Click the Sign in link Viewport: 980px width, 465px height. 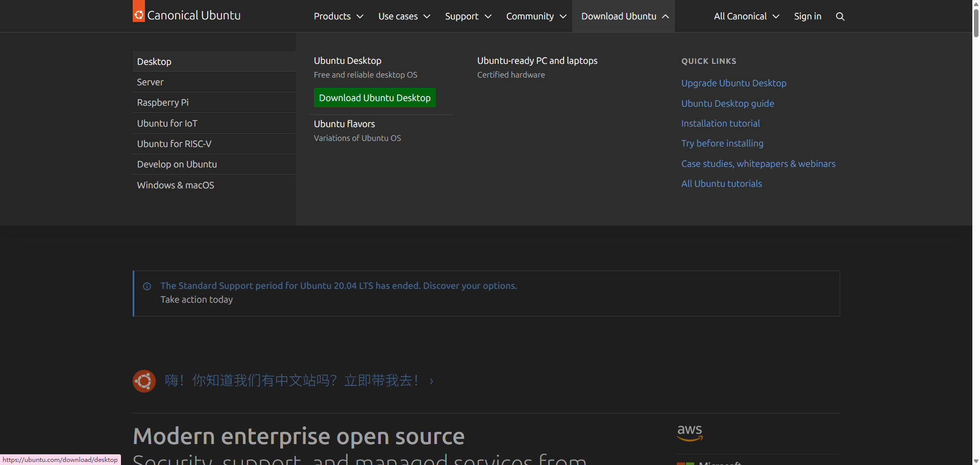pos(807,16)
